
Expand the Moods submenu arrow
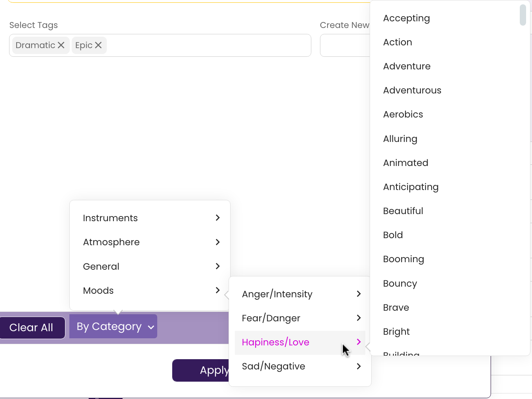point(218,290)
